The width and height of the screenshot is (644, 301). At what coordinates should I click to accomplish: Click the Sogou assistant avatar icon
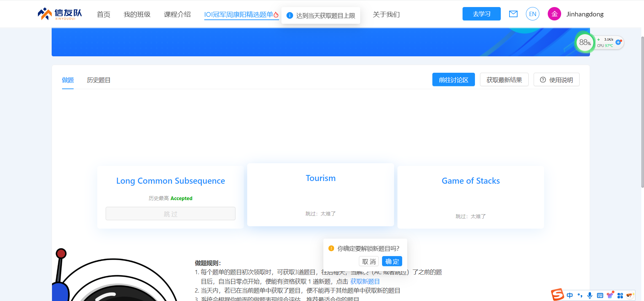tap(630, 295)
